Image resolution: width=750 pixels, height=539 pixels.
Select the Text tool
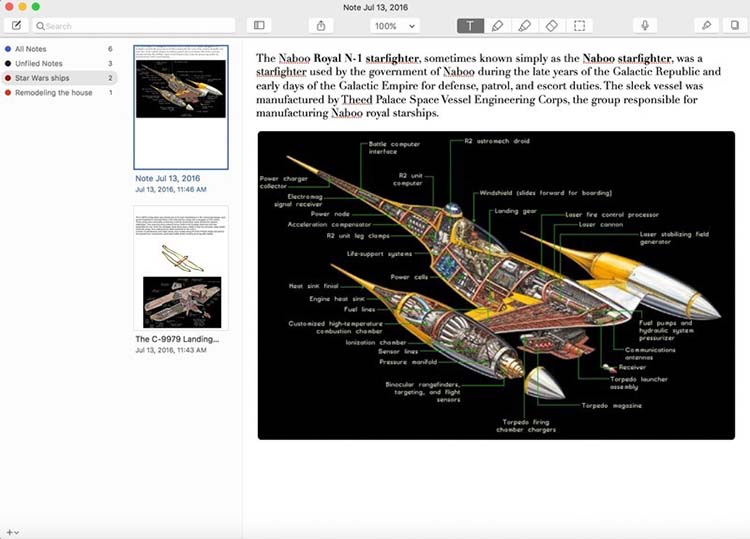[470, 26]
